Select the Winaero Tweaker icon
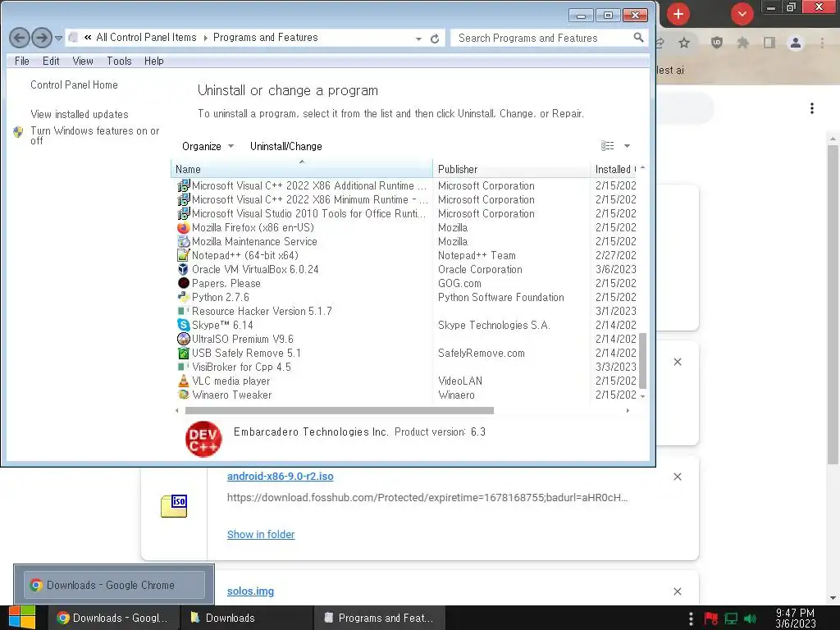The height and width of the screenshot is (630, 840). 183,395
